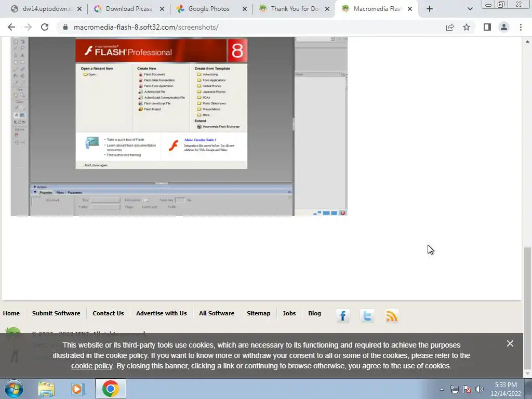Image resolution: width=532 pixels, height=399 pixels.
Task: Click the page vertical scrollbar thumb
Action: click(527, 308)
